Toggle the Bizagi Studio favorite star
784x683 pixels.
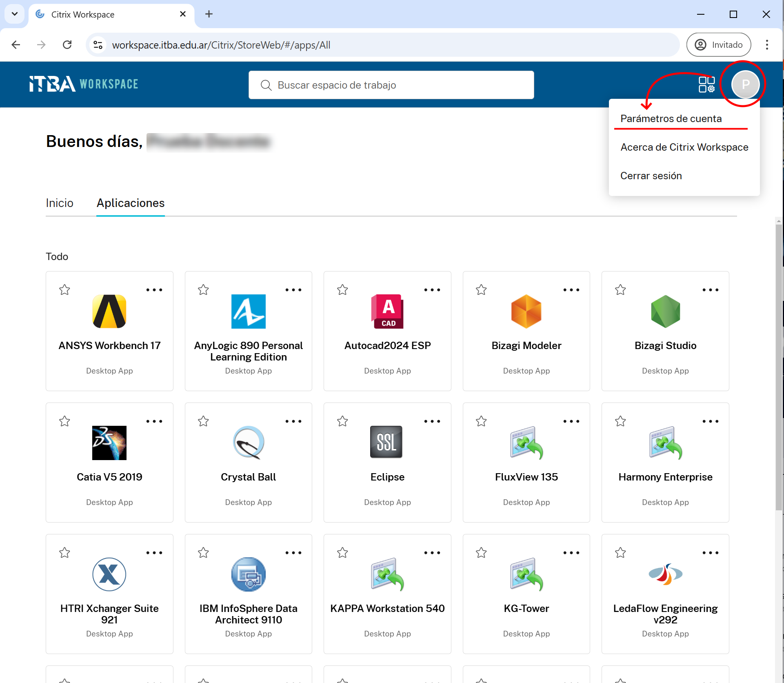pyautogui.click(x=620, y=290)
